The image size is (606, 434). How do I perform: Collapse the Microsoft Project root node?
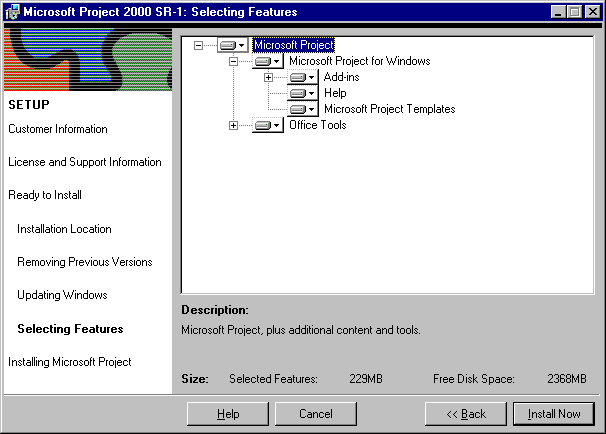[x=198, y=45]
